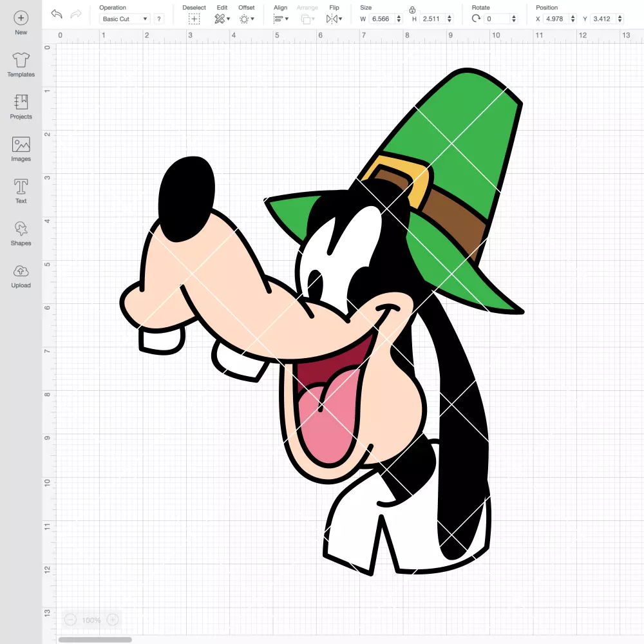Adjust the Height stepper arrows
The image size is (644, 644).
pyautogui.click(x=450, y=19)
